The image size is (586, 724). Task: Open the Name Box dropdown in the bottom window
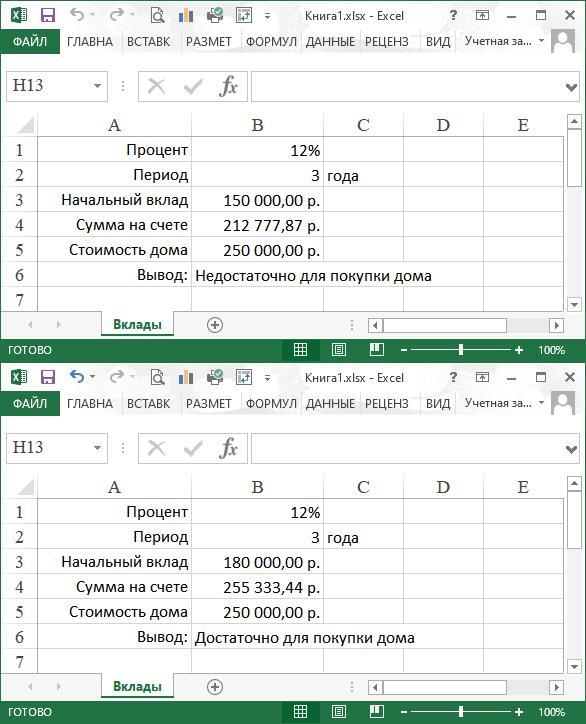[x=97, y=448]
